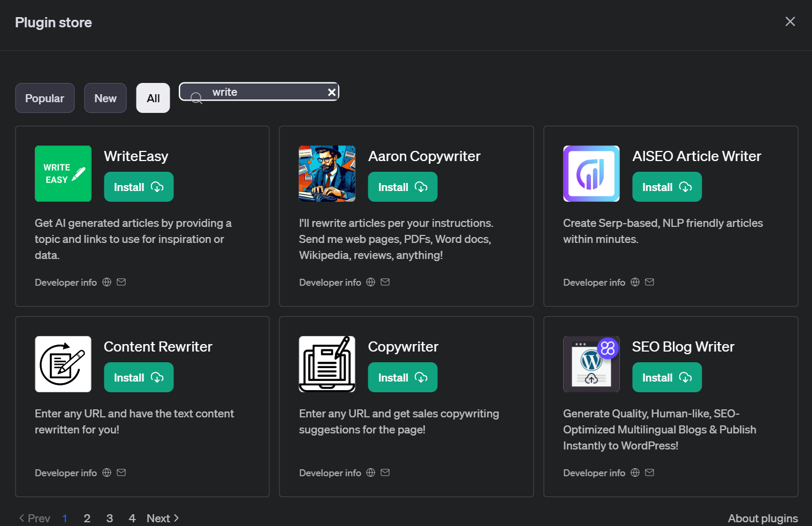Image resolution: width=812 pixels, height=526 pixels.
Task: Switch to the Popular filter tab
Action: coord(44,98)
